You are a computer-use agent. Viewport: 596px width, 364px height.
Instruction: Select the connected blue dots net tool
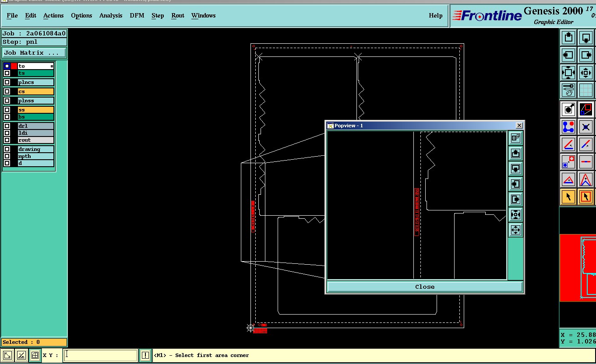point(568,127)
